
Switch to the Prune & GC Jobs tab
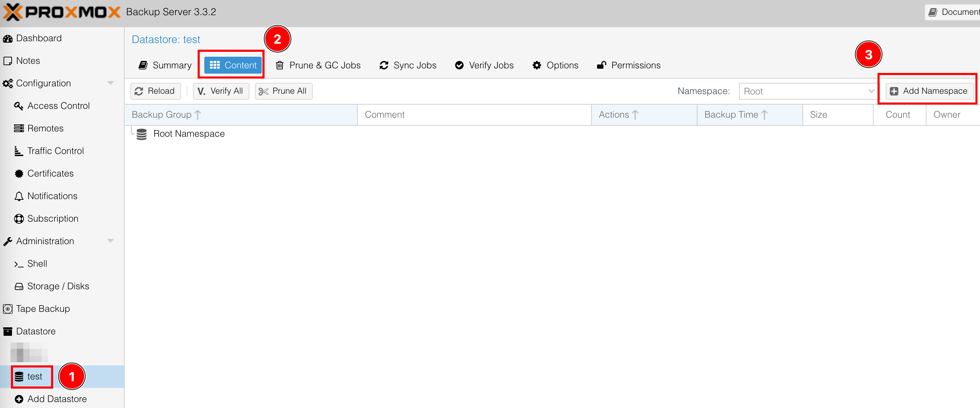(x=318, y=66)
